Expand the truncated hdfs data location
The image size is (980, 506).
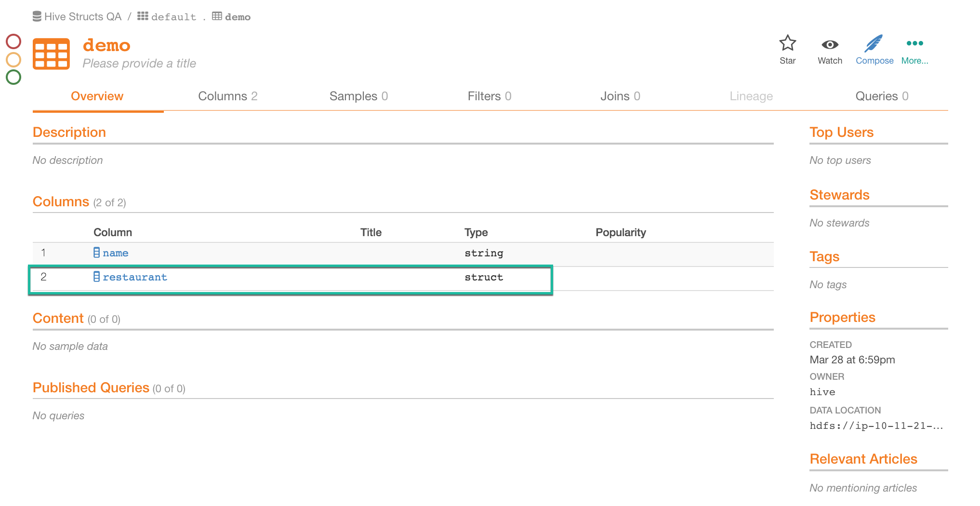click(876, 426)
